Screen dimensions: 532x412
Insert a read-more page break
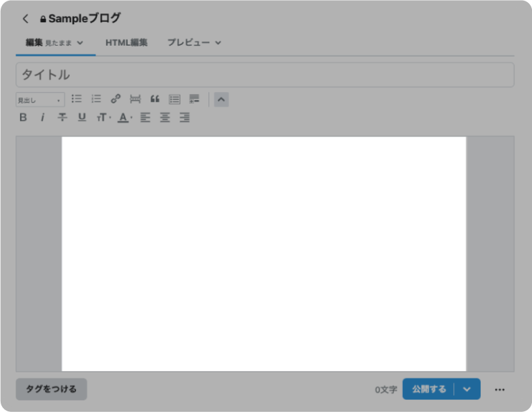pyautogui.click(x=135, y=99)
